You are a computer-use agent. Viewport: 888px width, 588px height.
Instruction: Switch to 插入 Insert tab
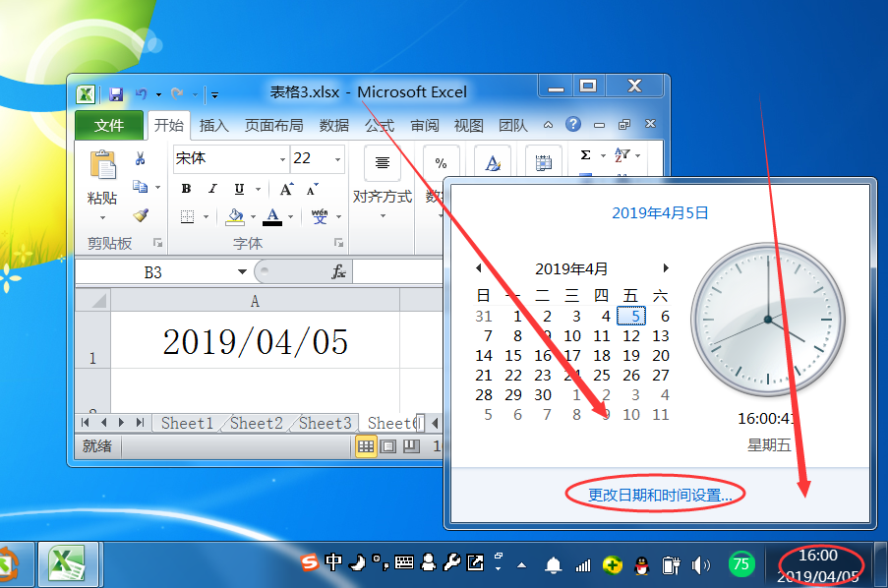213,125
